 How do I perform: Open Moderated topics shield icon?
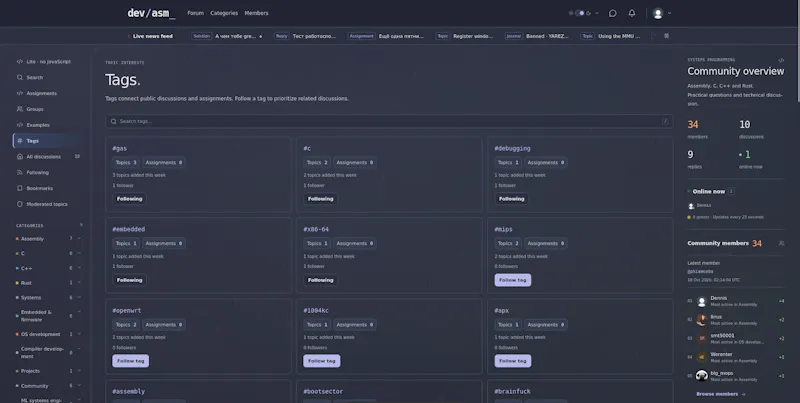19,204
